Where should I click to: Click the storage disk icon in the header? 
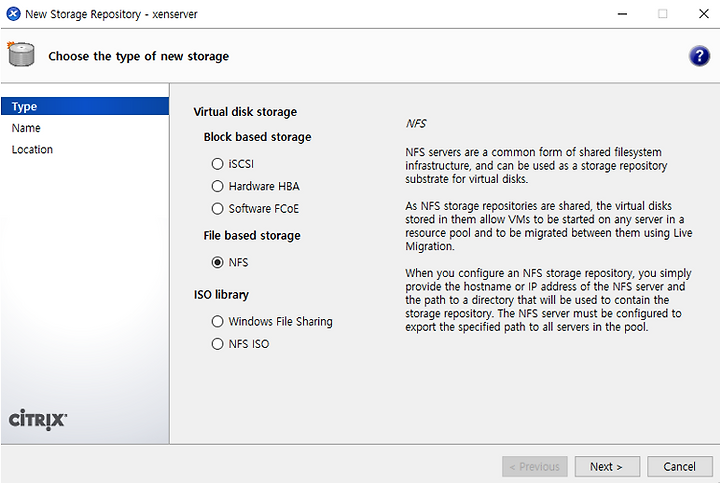click(x=21, y=54)
